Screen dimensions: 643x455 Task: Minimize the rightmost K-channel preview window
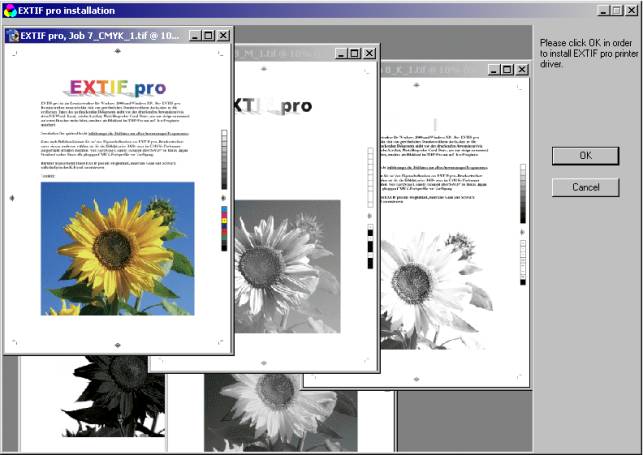click(x=494, y=69)
